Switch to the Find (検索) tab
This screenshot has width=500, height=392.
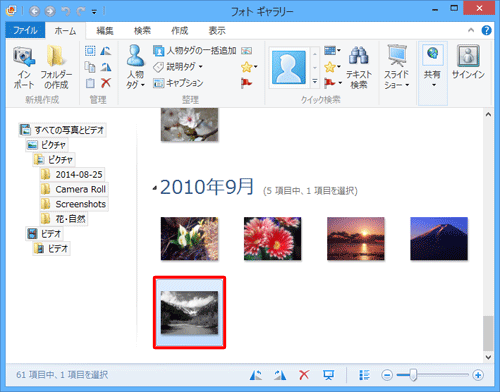point(142,31)
